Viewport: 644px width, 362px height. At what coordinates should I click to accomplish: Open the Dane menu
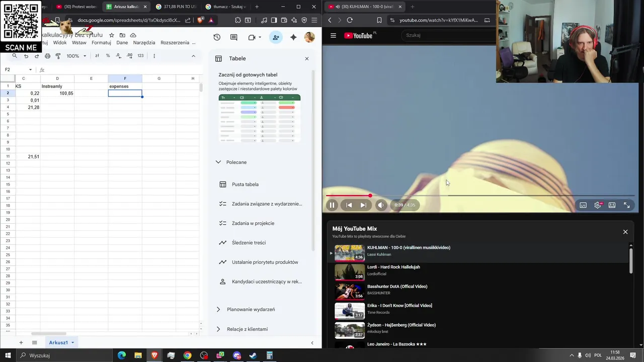(122, 43)
